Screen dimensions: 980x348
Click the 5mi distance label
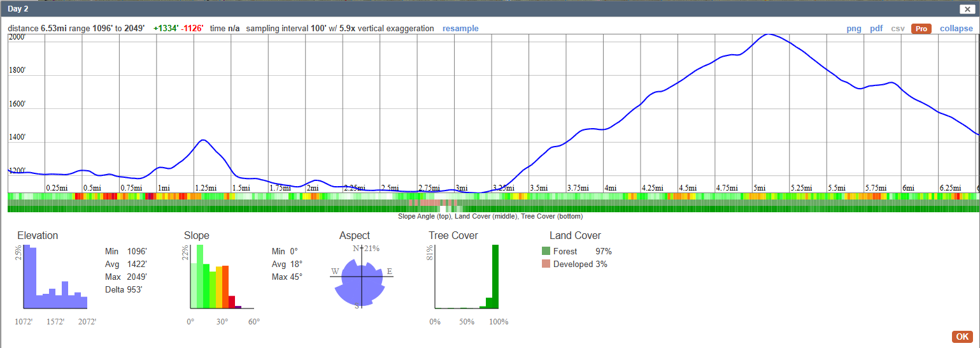tap(760, 188)
